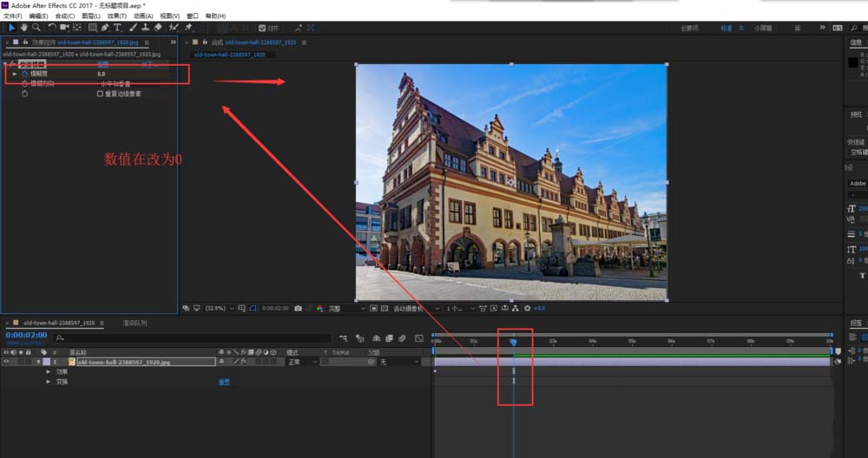Expand the blurriness property triangle
Screen dimensions: 868x458
click(15, 74)
